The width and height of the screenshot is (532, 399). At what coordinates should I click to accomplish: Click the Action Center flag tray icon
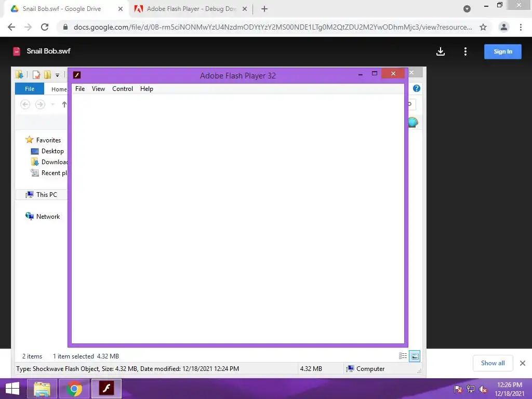(458, 389)
